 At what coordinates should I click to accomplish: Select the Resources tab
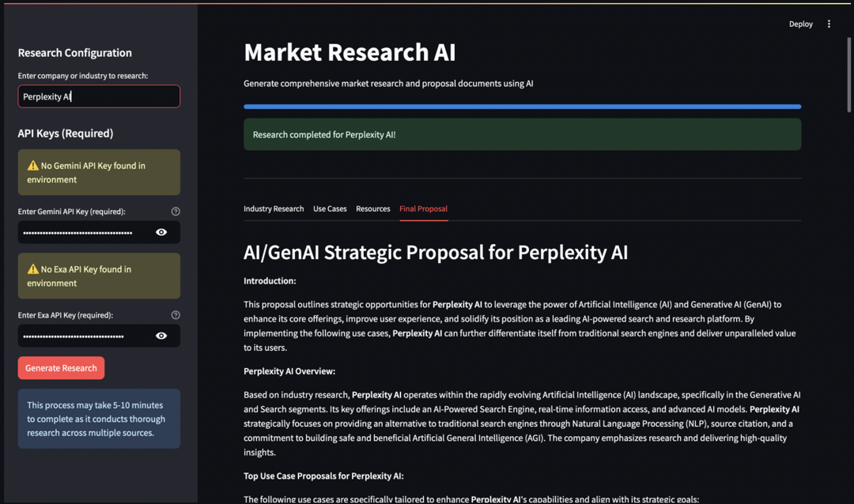[373, 209]
